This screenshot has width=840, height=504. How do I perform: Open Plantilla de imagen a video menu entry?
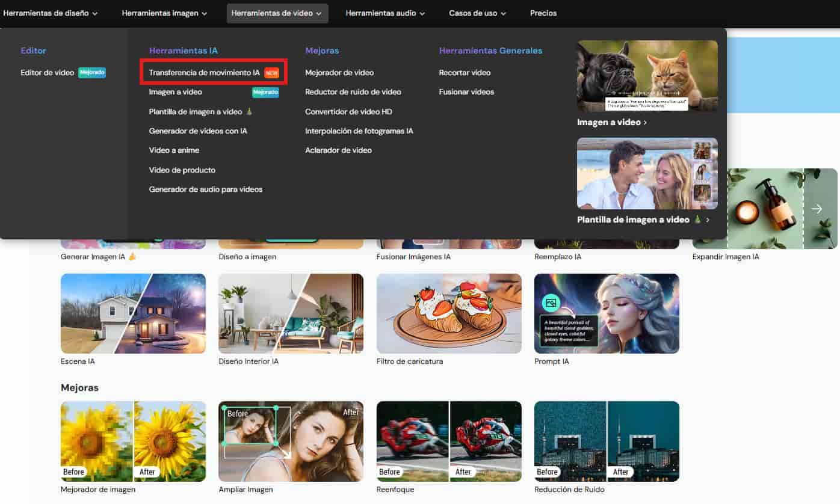(201, 112)
